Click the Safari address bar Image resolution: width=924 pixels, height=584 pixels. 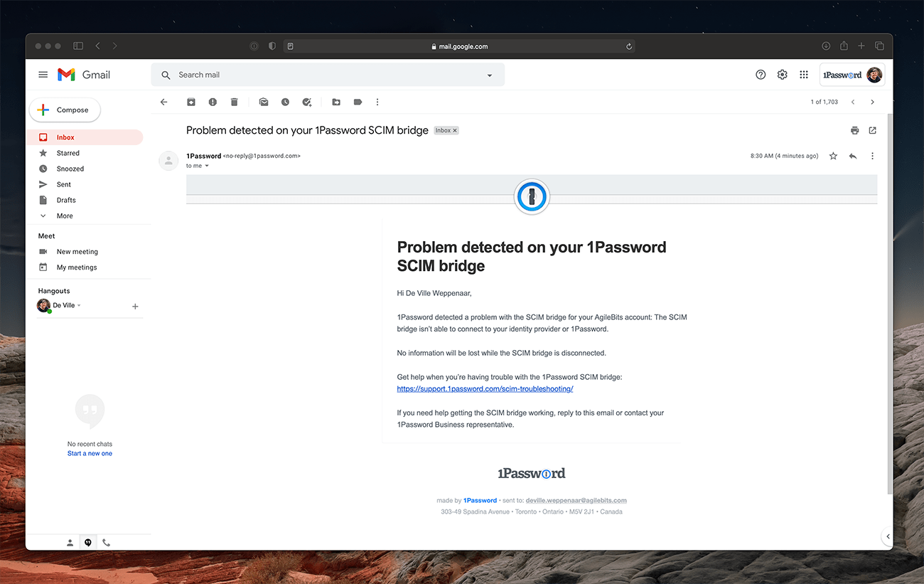pos(459,46)
